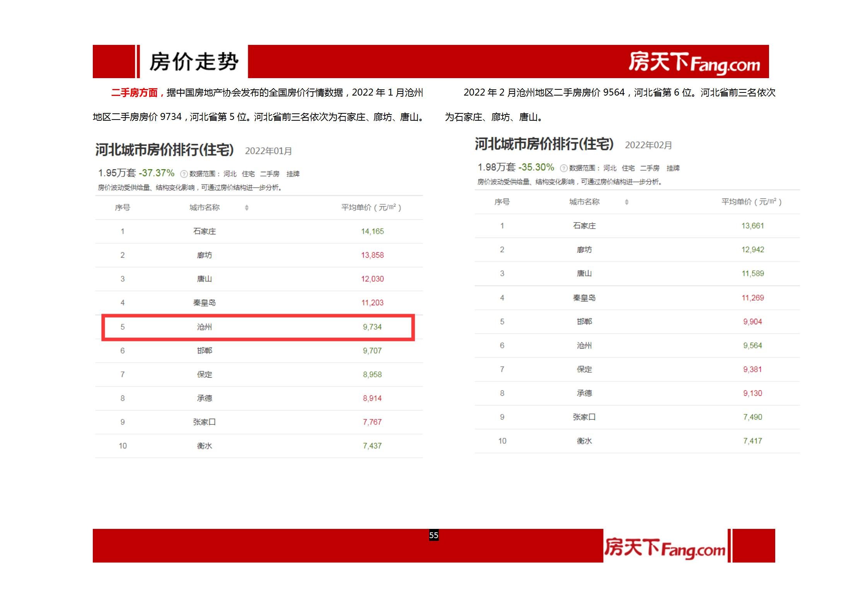Click price 7,767 in the January table
Viewport: 868px width, 614px height.
pyautogui.click(x=372, y=422)
